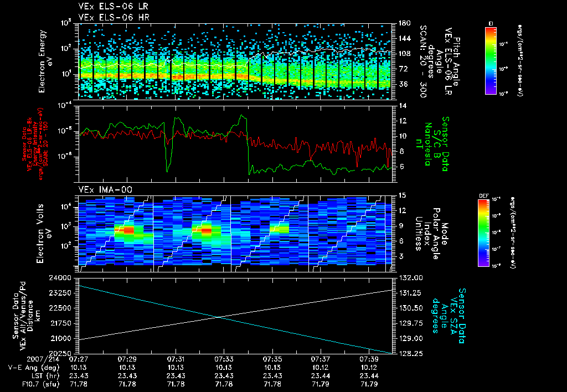This screenshot has width=567, height=392.
Task: Click the 'EI' label above the color bar
Action: [491, 24]
